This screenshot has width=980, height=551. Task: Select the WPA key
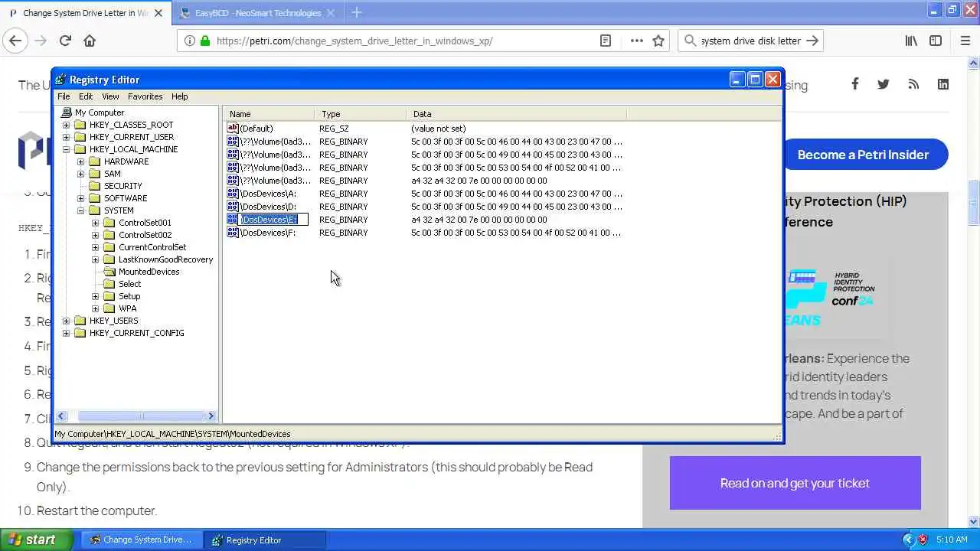click(x=127, y=308)
